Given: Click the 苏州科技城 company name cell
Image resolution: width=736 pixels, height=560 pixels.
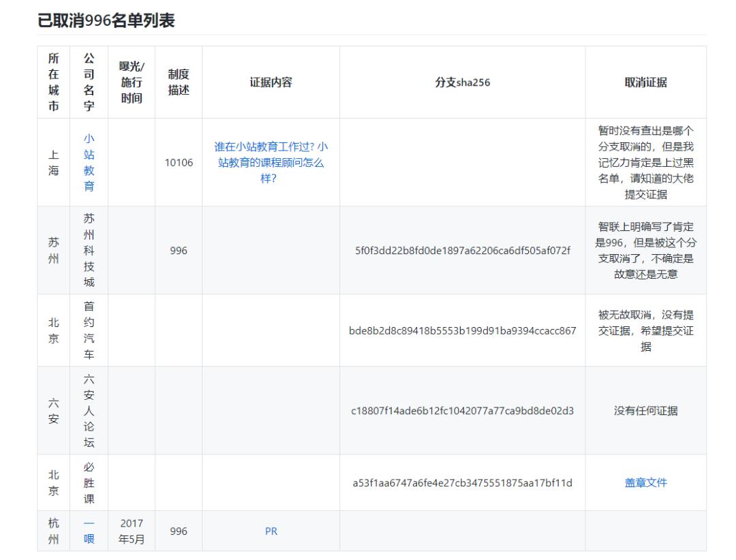Looking at the screenshot, I should 89,251.
